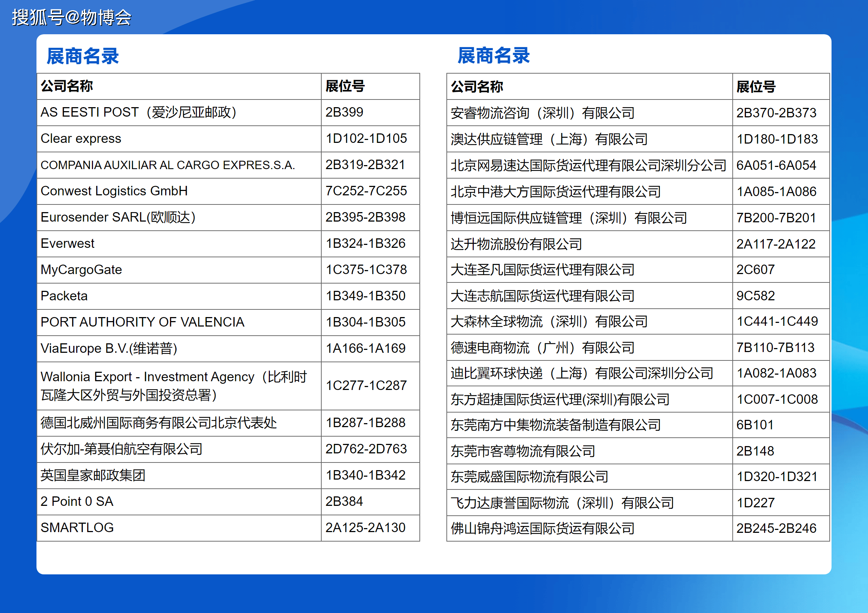Click 北京网易速达国际货运代理有限公司深圳分公司
The image size is (868, 613).
tap(588, 165)
